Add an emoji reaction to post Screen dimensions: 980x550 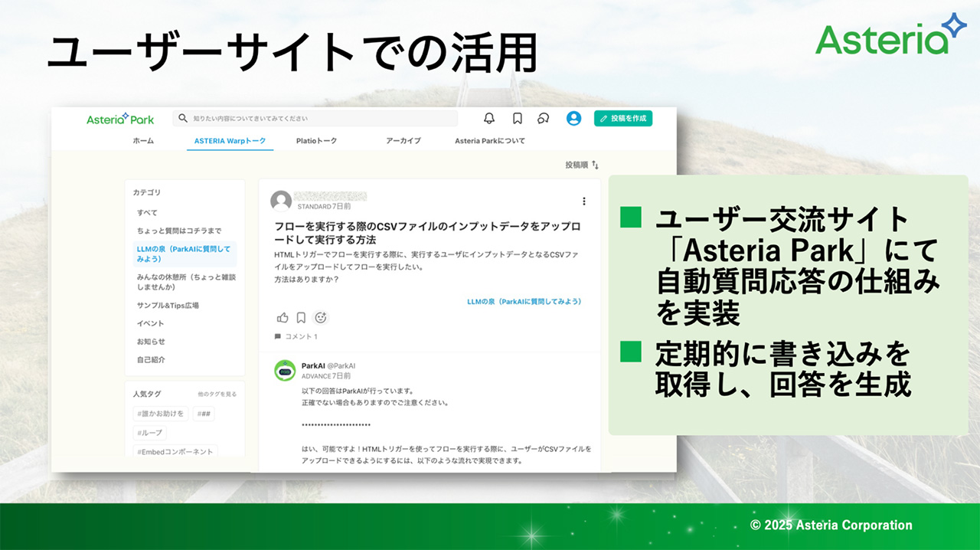(x=321, y=317)
